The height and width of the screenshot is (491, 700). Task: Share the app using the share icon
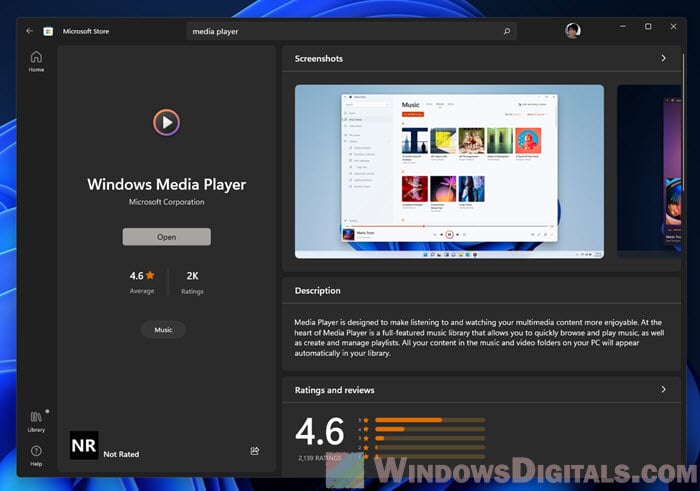pyautogui.click(x=254, y=451)
